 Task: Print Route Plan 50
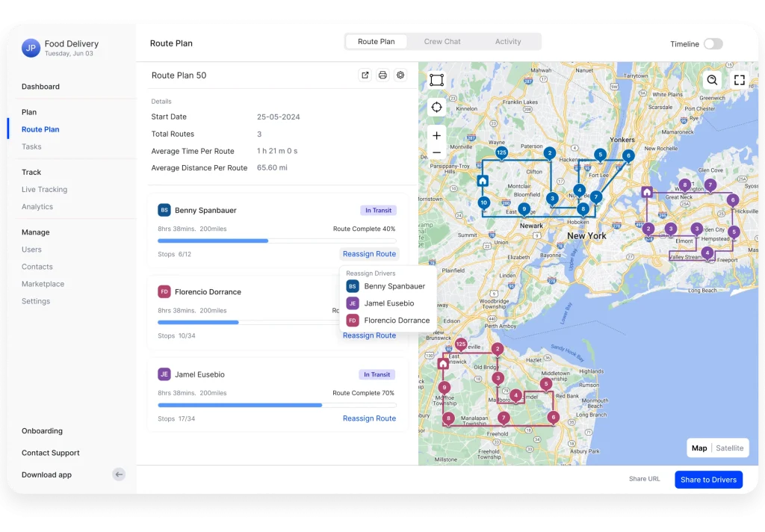tap(382, 75)
